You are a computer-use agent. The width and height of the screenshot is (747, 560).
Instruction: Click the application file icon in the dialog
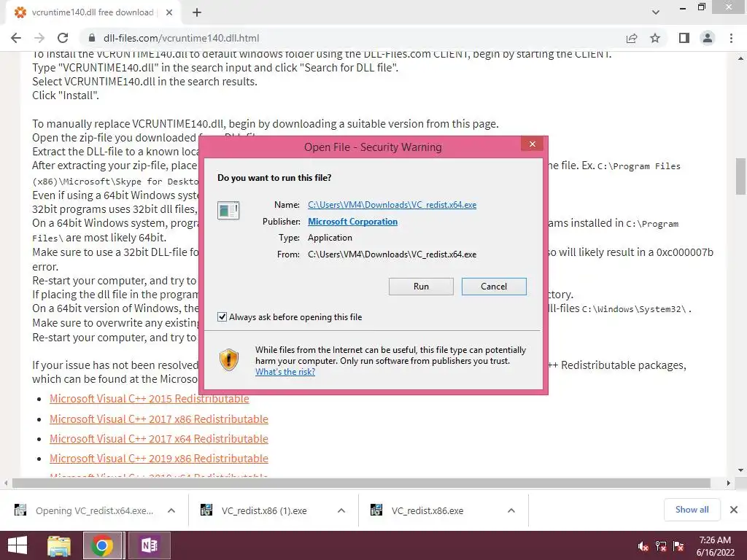point(228,210)
